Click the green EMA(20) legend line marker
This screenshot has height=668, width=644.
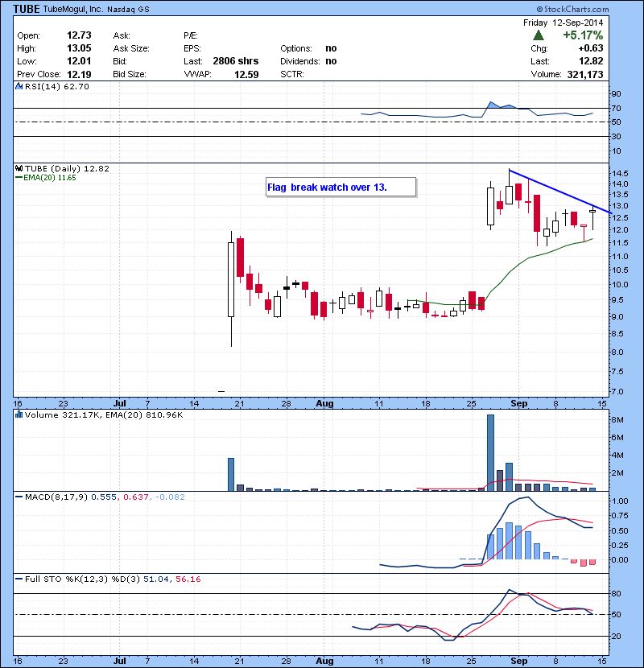[19, 178]
